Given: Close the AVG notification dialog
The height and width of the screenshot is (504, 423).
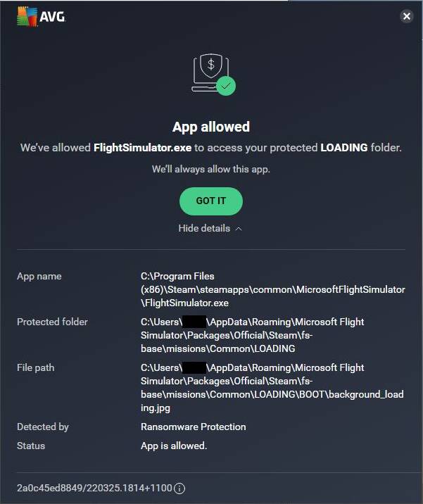Looking at the screenshot, I should (407, 16).
